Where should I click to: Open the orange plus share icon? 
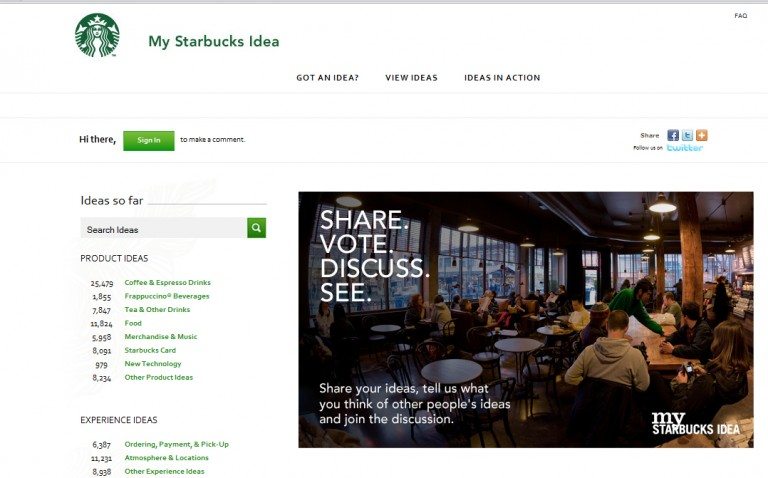pos(701,135)
